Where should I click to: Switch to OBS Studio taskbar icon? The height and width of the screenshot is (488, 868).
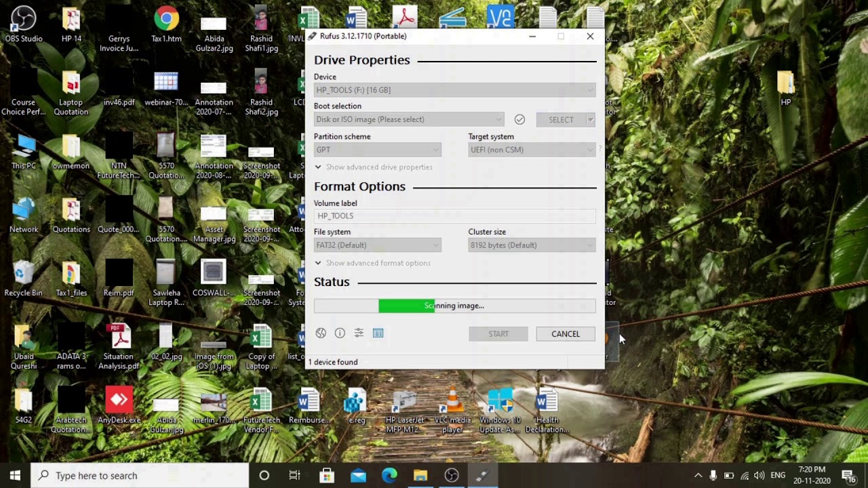(x=452, y=475)
